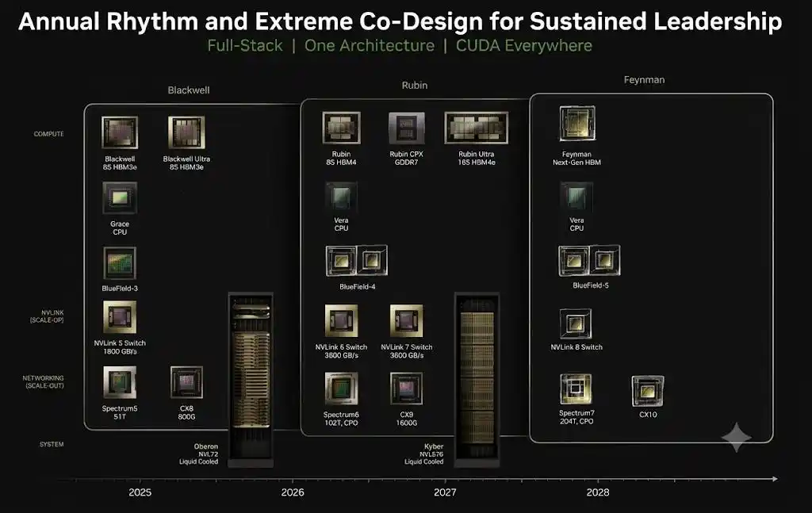The height and width of the screenshot is (513, 812).
Task: Click the 2026 timeline marker
Action: pos(293,492)
